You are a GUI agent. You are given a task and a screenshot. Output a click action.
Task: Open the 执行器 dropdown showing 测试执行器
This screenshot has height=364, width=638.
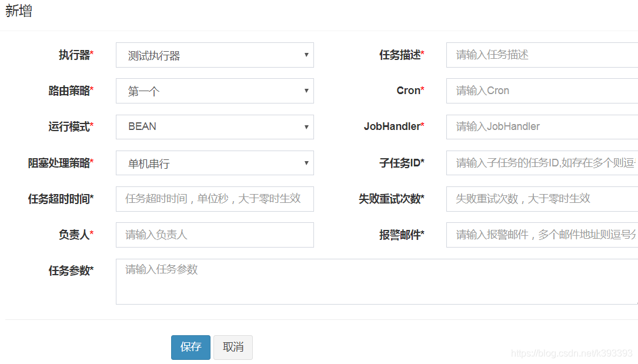point(215,55)
